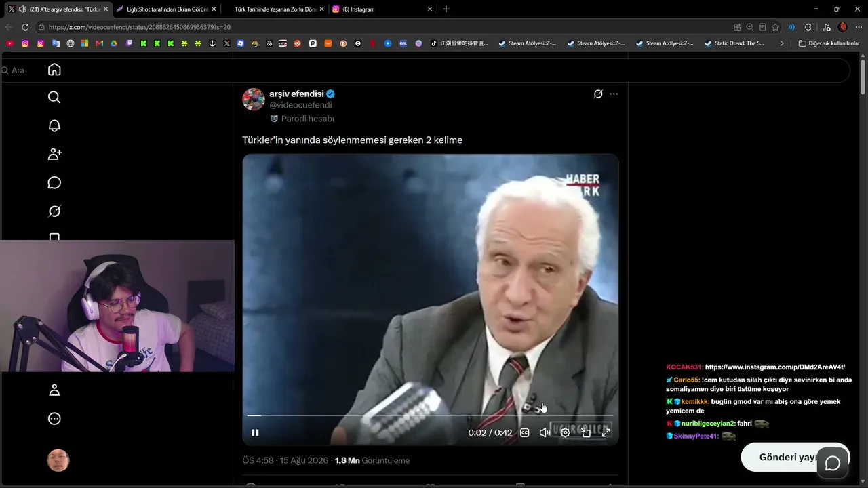Image resolution: width=868 pixels, height=488 pixels.
Task: Open Notifications bell in X sidebar
Action: 54,126
